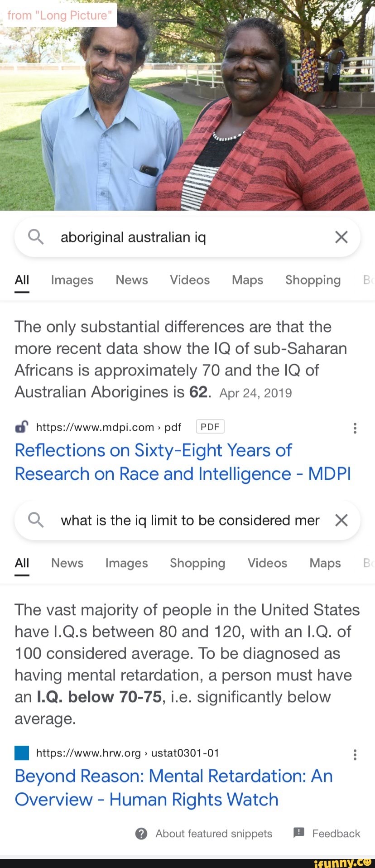375x868 pixels.
Task: Clear the first search query with X
Action: [x=341, y=236]
